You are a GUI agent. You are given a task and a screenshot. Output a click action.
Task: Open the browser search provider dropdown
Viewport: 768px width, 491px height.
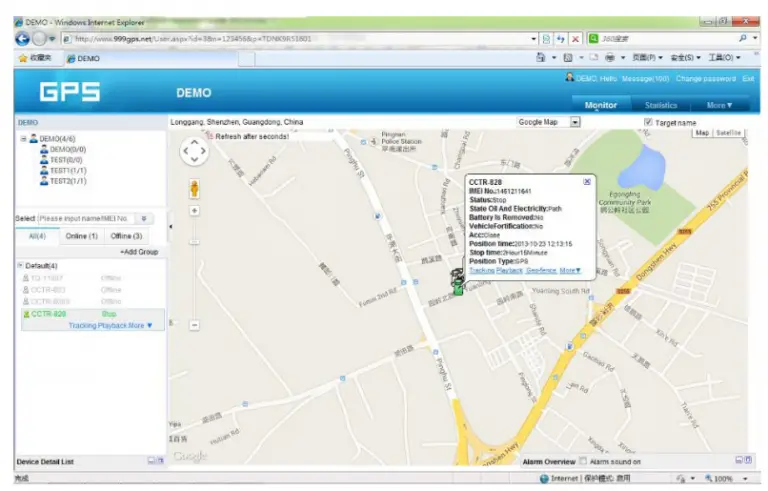755,38
